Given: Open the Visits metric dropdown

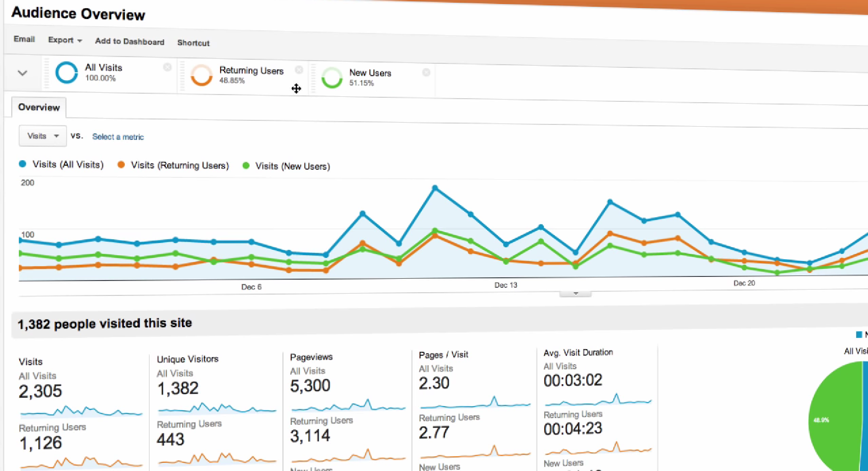Looking at the screenshot, I should 42,136.
